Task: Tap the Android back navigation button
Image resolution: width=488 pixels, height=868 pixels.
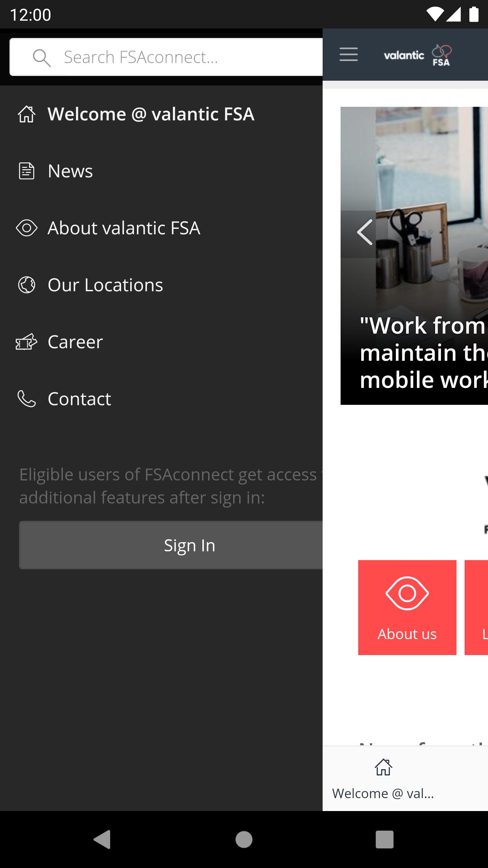Action: (x=102, y=840)
